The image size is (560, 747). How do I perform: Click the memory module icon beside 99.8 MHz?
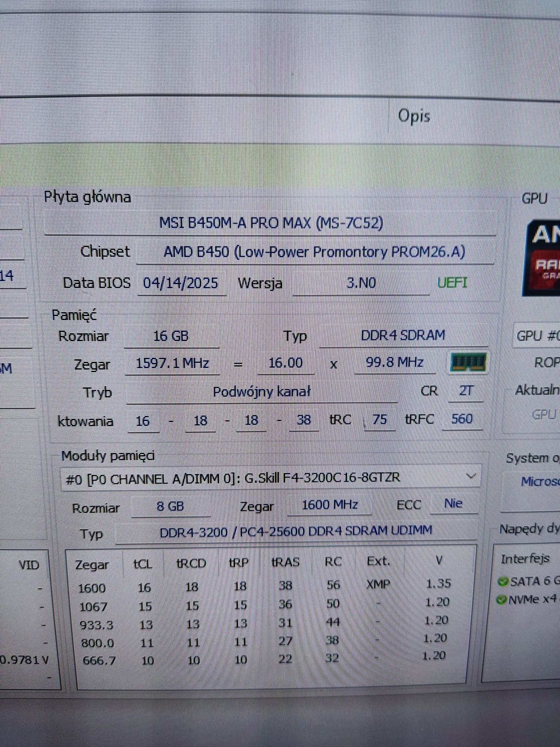point(468,362)
